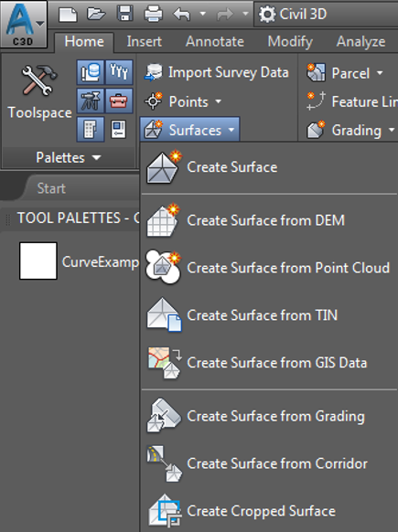Choose Create Surface from Grading
This screenshot has height=532, width=398.
click(269, 416)
